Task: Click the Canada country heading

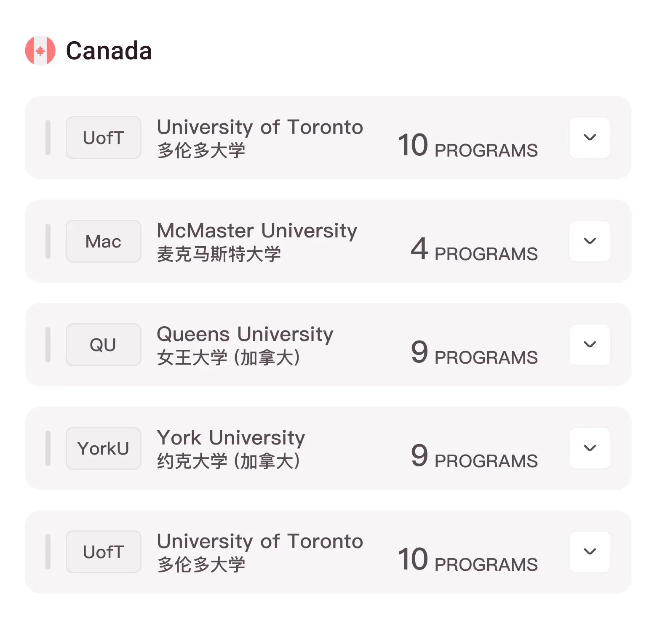Action: click(109, 51)
